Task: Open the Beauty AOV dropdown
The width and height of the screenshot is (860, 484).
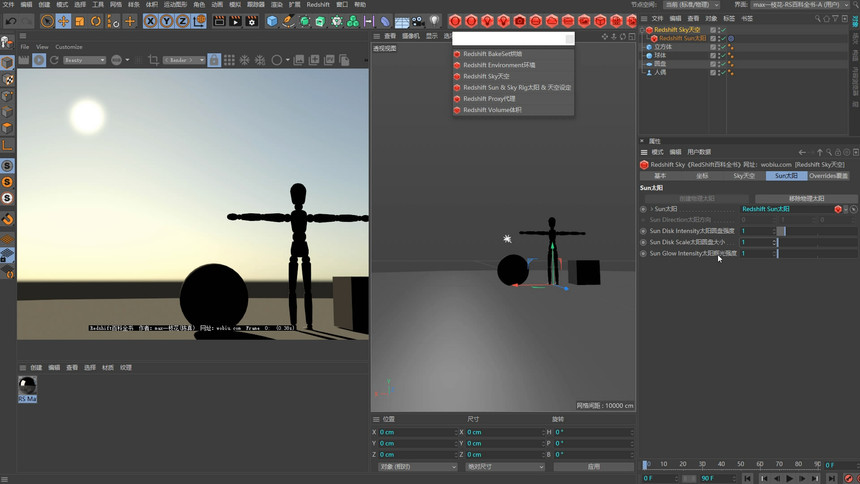Action: point(84,60)
